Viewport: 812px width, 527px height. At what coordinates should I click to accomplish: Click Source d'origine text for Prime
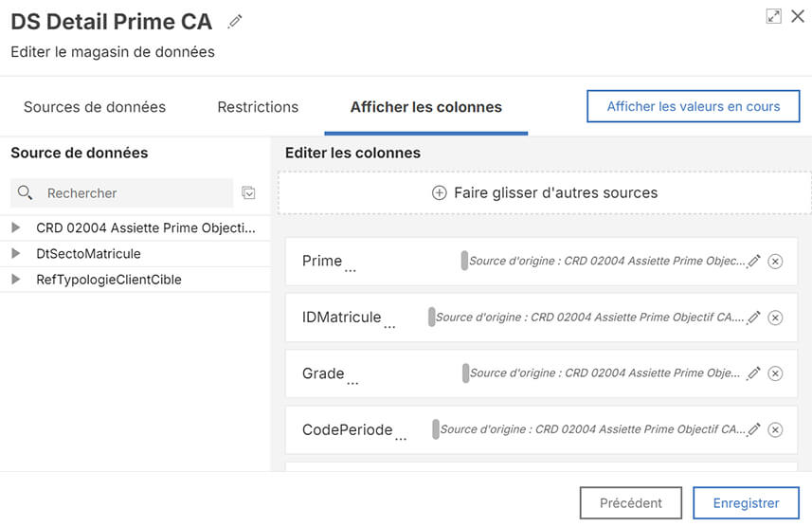click(x=607, y=261)
